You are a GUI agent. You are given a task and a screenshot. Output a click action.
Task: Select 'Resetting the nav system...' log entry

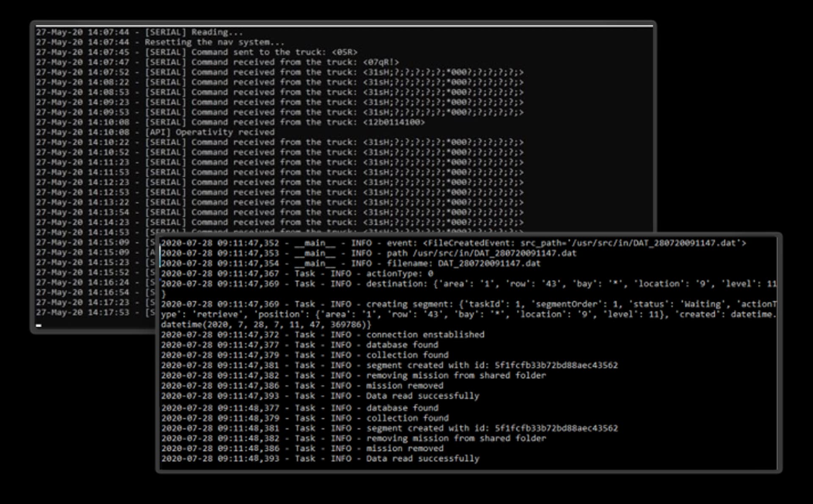(214, 42)
